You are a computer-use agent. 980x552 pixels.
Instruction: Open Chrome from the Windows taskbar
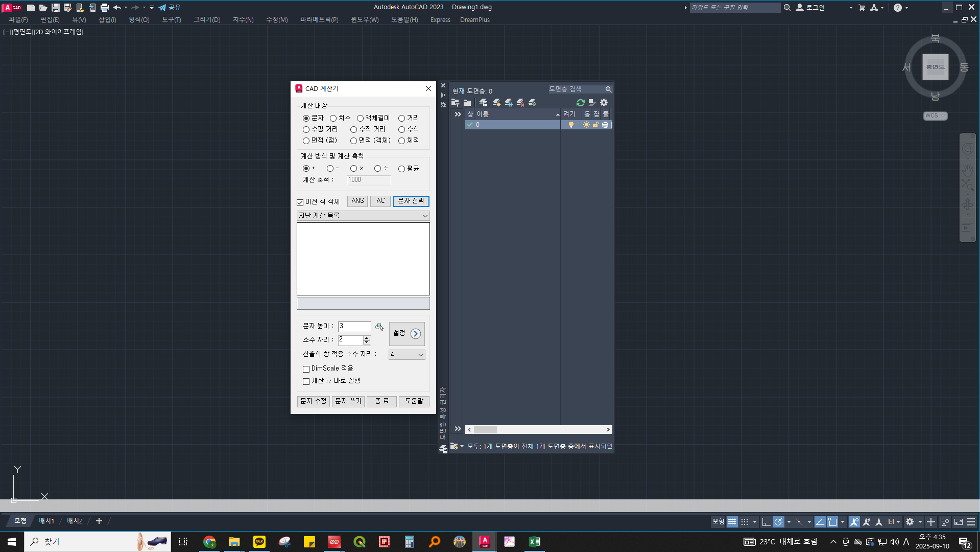pos(209,542)
